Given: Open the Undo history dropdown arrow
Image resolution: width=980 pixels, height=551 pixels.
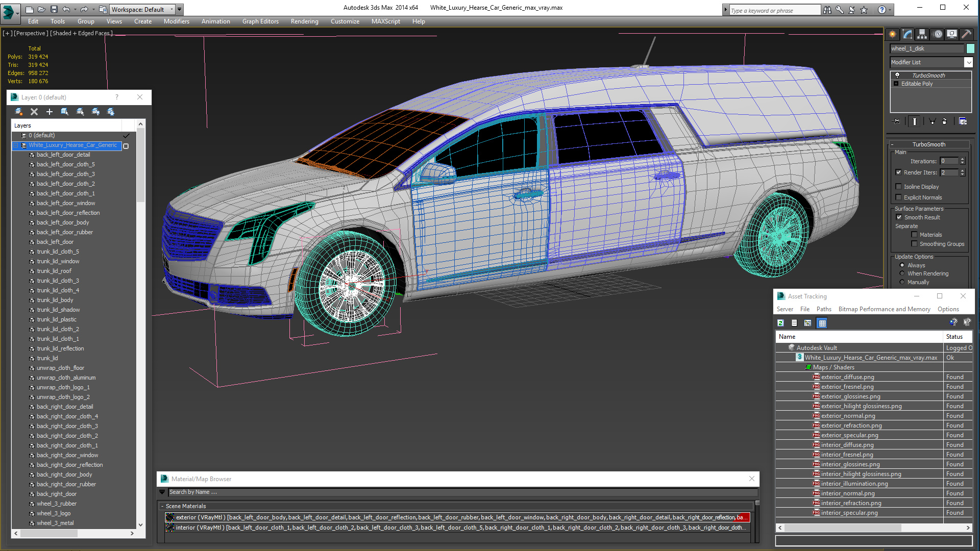Looking at the screenshot, I should 75,9.
